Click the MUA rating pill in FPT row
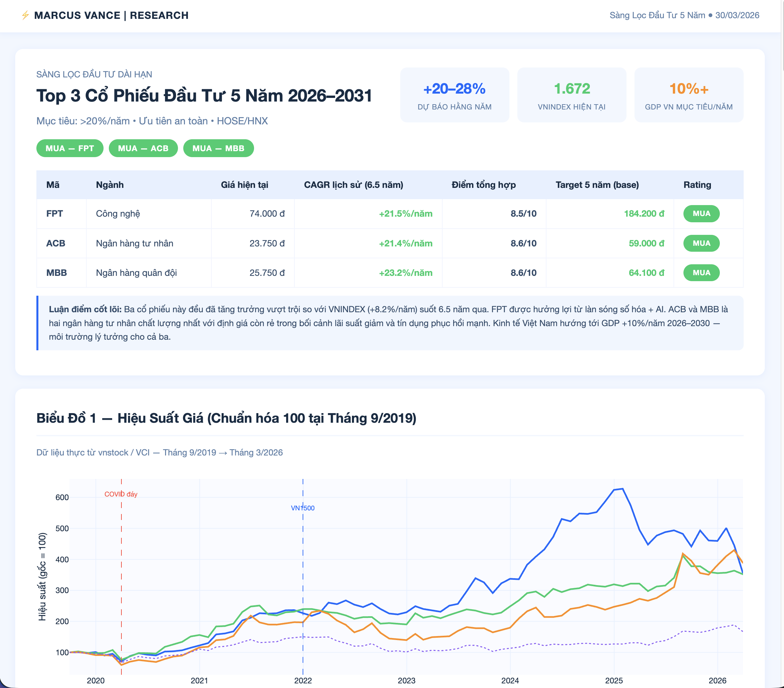This screenshot has height=688, width=784. pyautogui.click(x=701, y=214)
